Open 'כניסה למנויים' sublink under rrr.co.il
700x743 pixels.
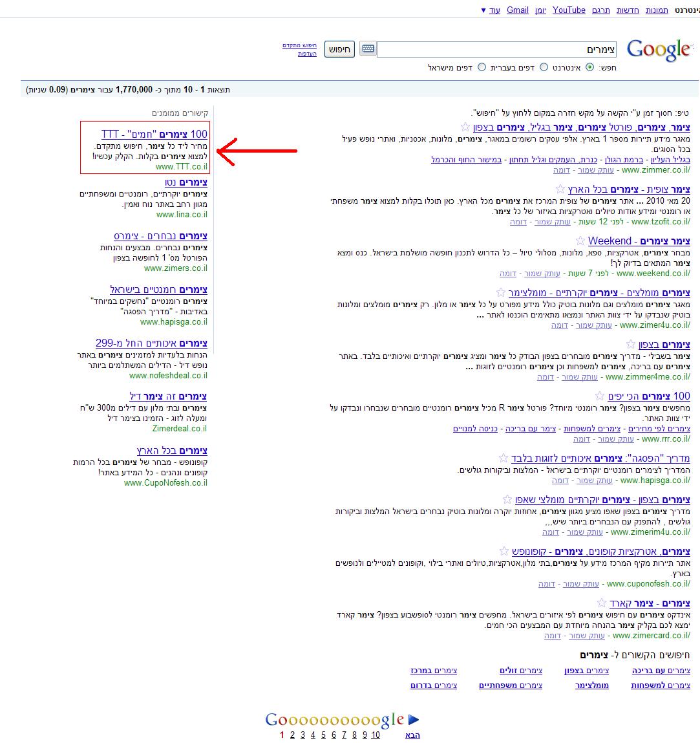click(476, 429)
